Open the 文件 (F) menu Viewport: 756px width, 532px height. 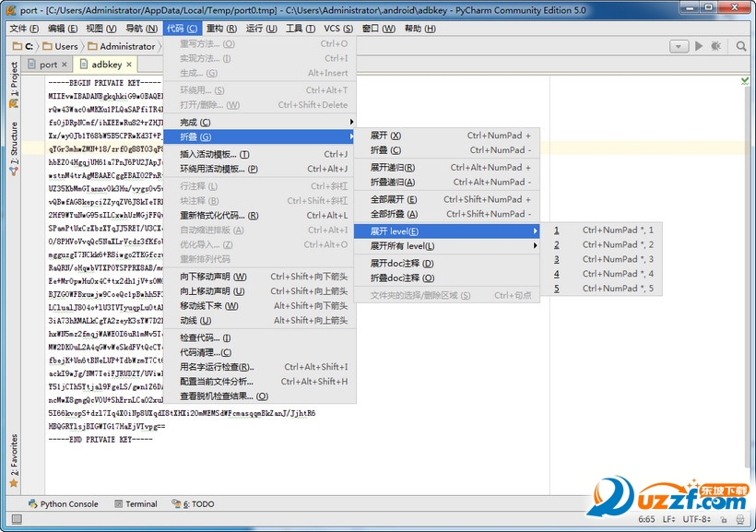point(24,29)
